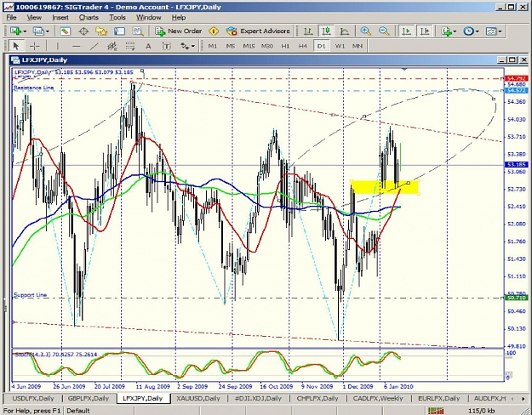Switch timeframe to M5
Image resolution: width=532 pixels, height=415 pixels.
tap(231, 46)
